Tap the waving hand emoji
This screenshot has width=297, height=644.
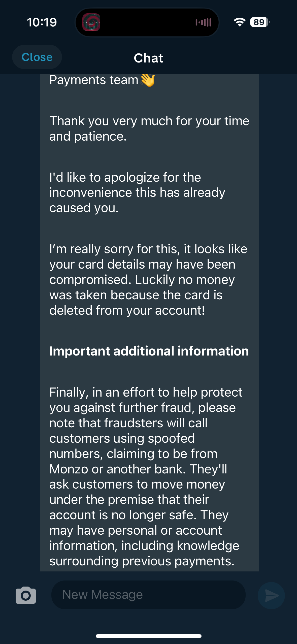(148, 80)
